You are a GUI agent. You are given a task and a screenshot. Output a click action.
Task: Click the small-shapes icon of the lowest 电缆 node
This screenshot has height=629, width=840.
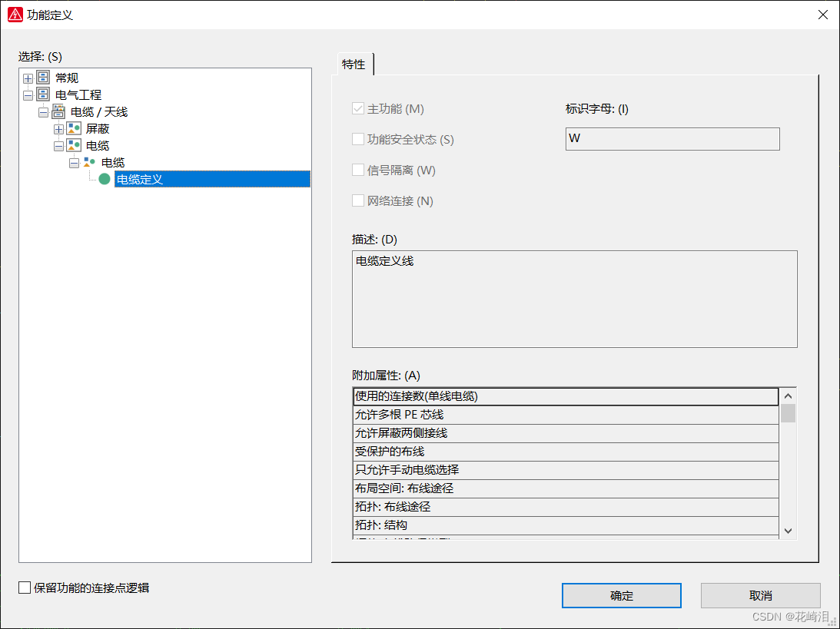pyautogui.click(x=89, y=162)
